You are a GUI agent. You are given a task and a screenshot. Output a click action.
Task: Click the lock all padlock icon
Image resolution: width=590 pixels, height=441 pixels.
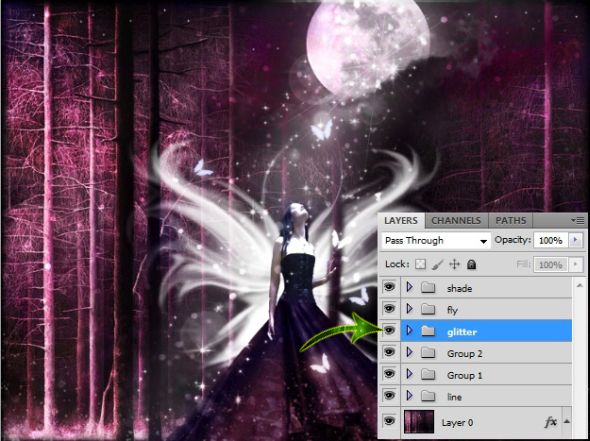471,264
